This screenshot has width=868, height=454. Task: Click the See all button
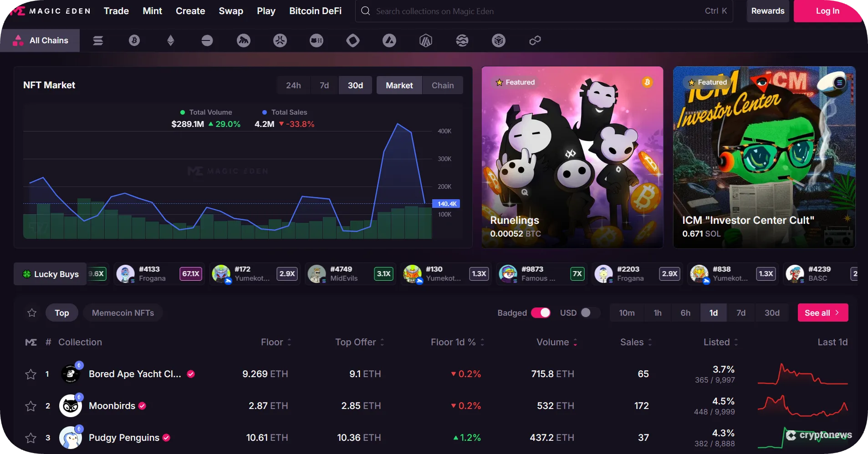[x=822, y=313]
